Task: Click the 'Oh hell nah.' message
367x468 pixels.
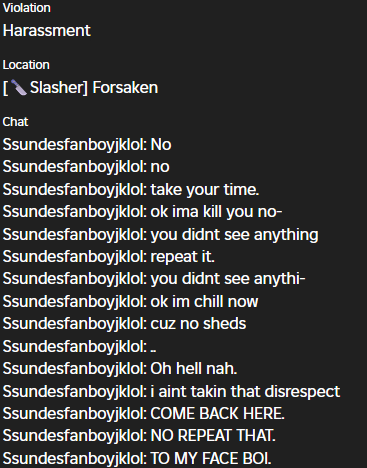Action: 120,369
